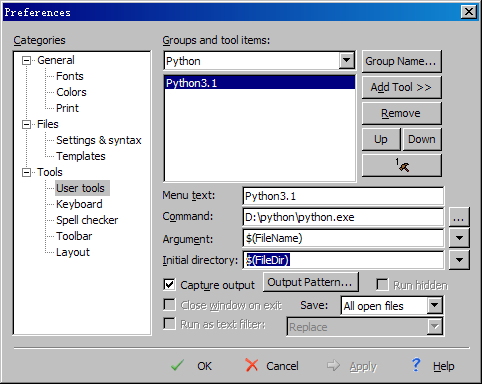Click the red X Cancel icon
482x384 pixels.
tap(252, 365)
